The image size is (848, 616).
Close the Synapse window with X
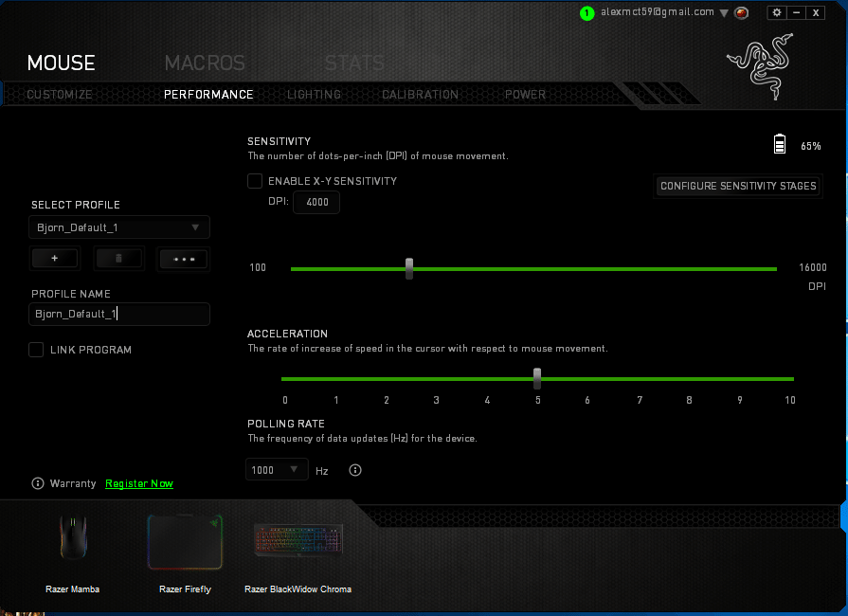816,12
